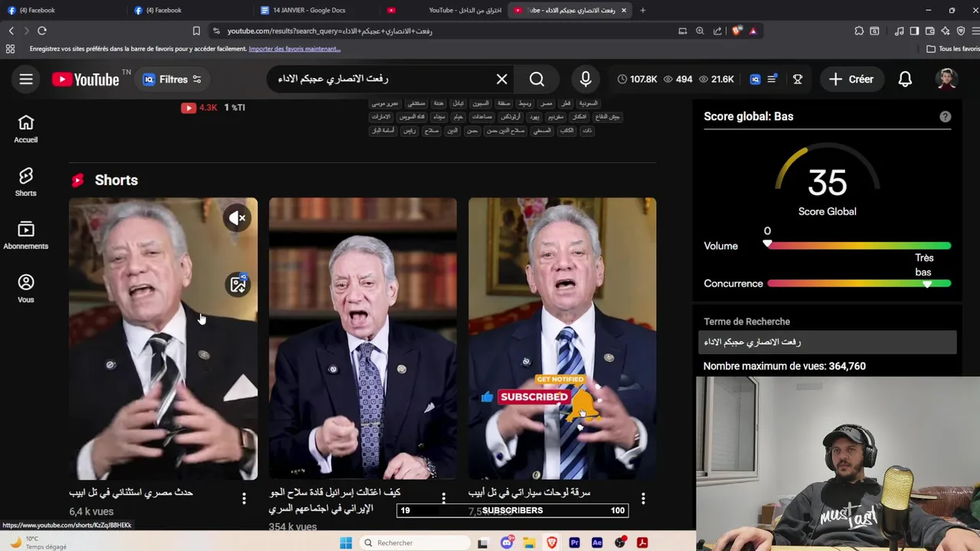
Task: Click the Créer button
Action: pyautogui.click(x=851, y=79)
